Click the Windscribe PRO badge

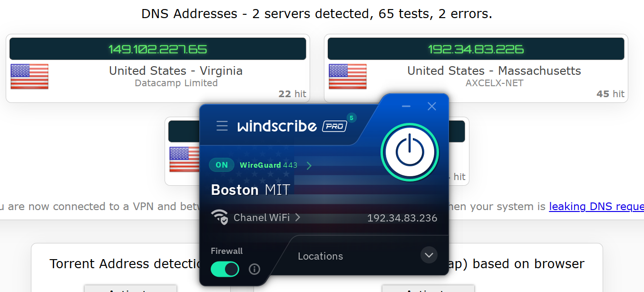pos(335,126)
